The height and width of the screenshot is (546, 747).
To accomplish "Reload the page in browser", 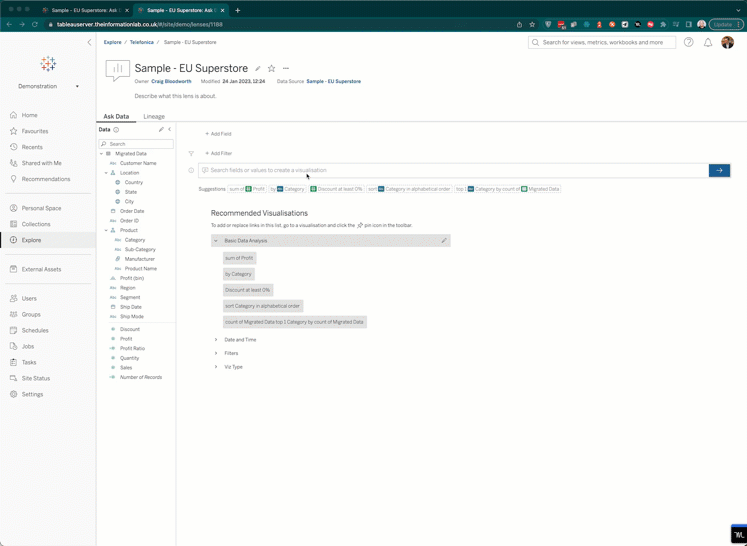I will click(x=35, y=24).
